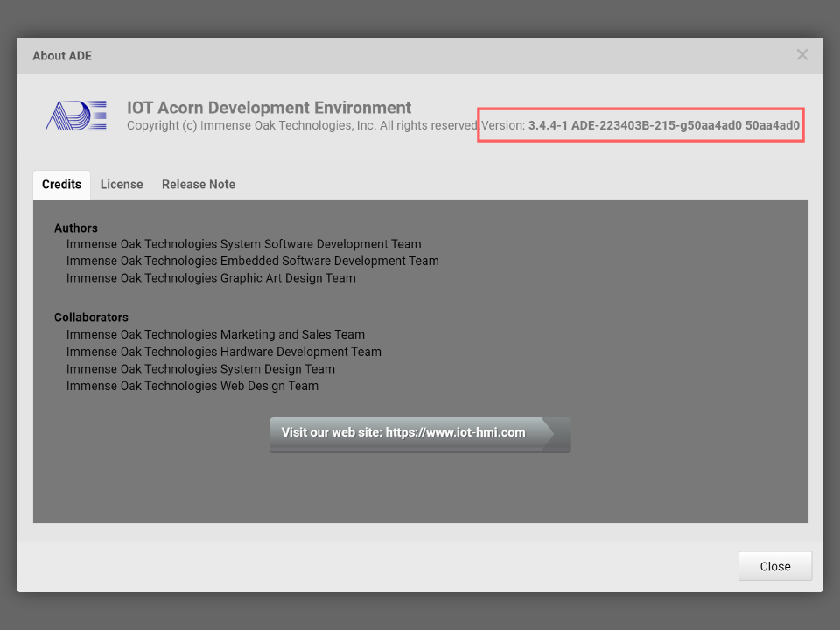Visit the iot-hmi.com web site banner
Screen dimensions: 840x630
[x=419, y=434]
